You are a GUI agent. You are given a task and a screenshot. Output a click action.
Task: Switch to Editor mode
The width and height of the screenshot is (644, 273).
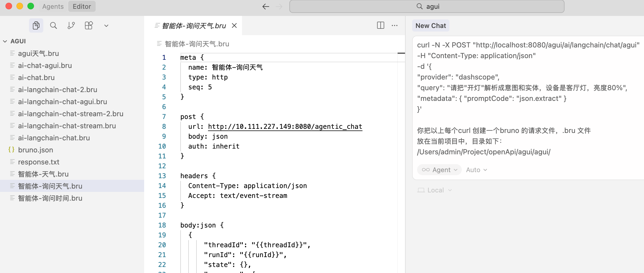[82, 6]
